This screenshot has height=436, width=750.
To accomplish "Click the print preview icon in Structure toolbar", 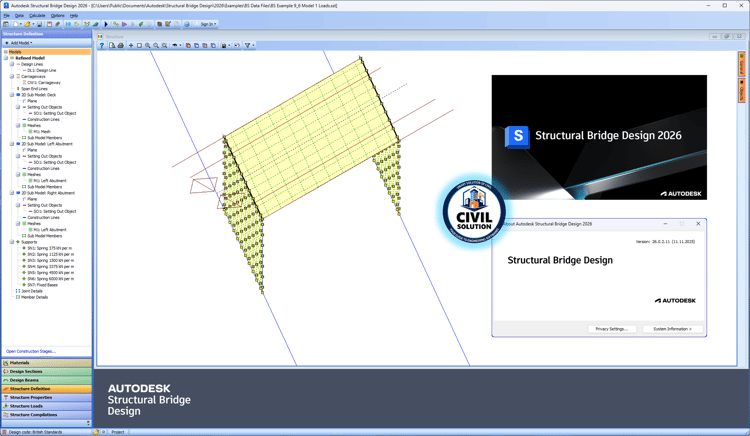I will click(x=112, y=45).
